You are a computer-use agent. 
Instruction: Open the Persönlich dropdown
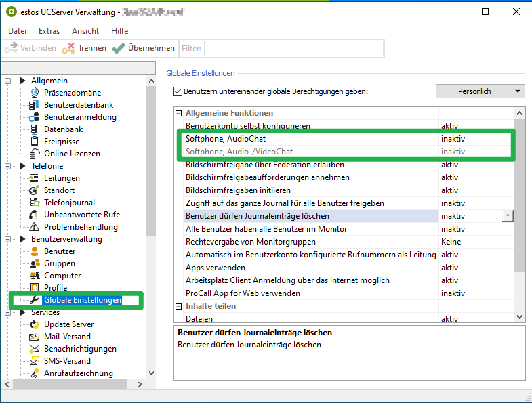(480, 91)
